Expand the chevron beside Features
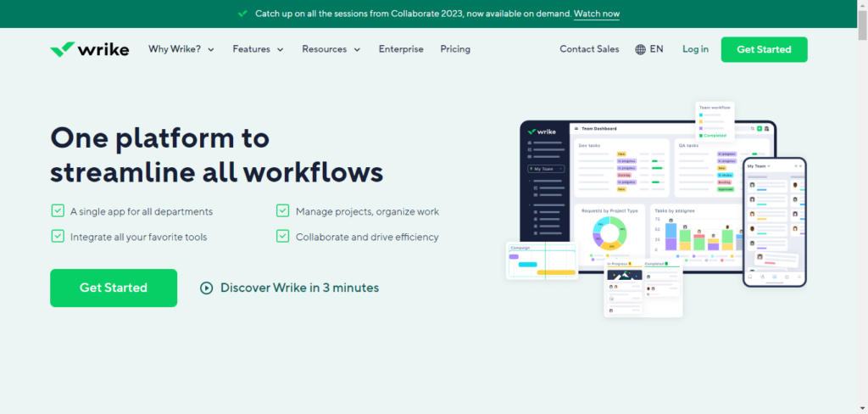Screen dimensions: 868x414 (x=280, y=50)
